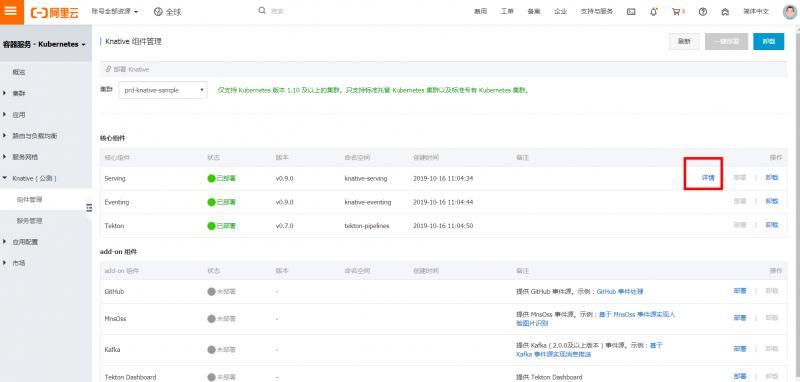Image resolution: width=800 pixels, height=382 pixels.
Task: Click 卸载 in the Tekton row
Action: pos(772,225)
